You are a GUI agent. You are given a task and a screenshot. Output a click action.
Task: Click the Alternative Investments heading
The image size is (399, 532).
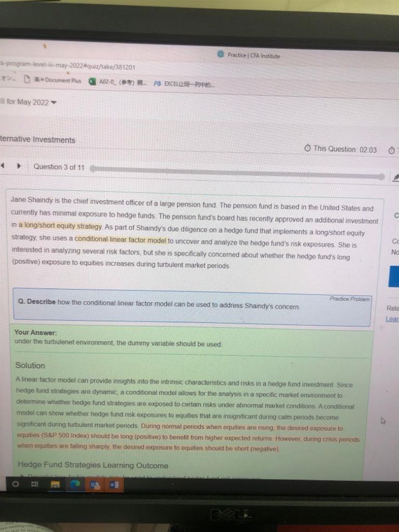37,139
